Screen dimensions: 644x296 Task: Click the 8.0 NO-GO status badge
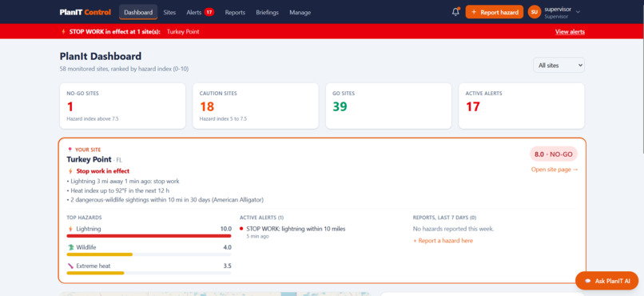click(554, 154)
